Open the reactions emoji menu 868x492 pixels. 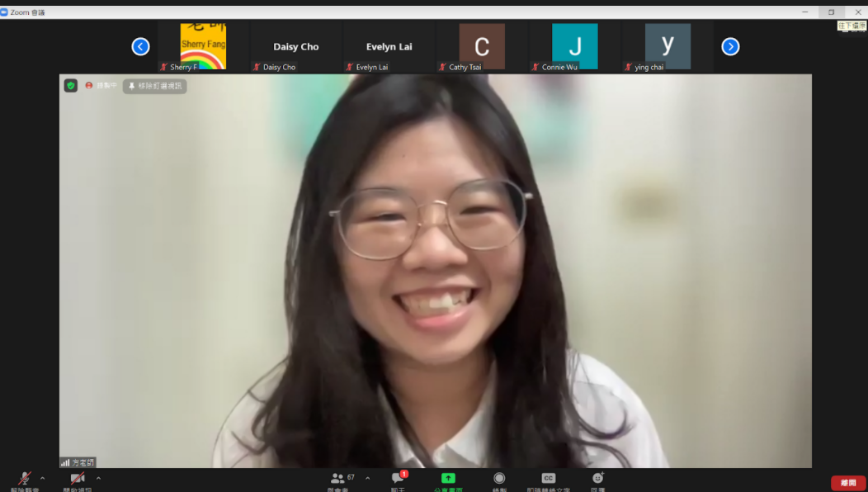pos(598,479)
